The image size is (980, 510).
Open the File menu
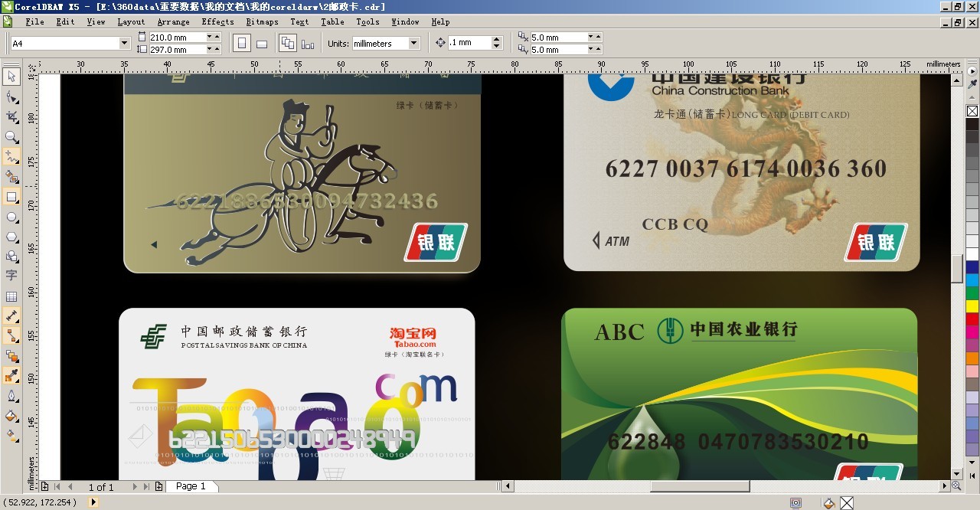point(35,21)
